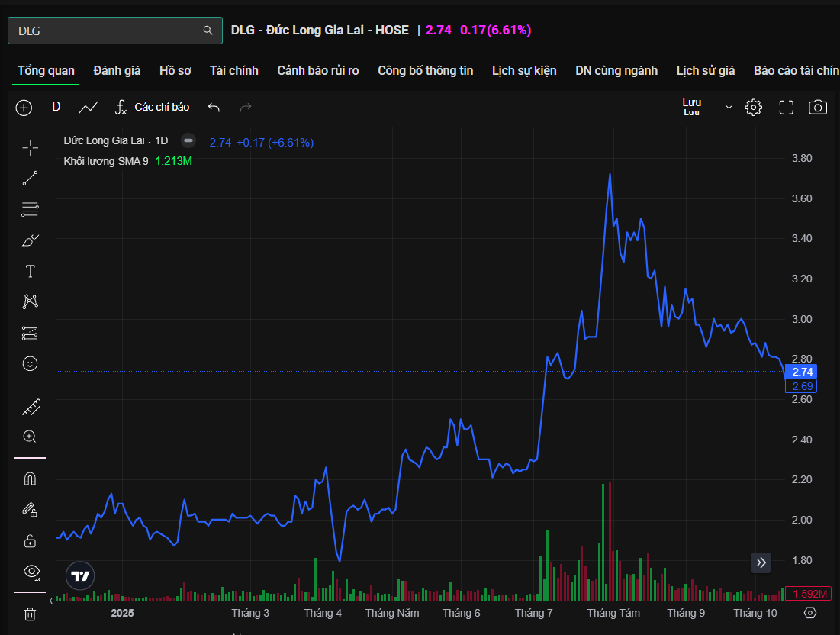
Task: Click the DLG stock search field
Action: tap(107, 31)
